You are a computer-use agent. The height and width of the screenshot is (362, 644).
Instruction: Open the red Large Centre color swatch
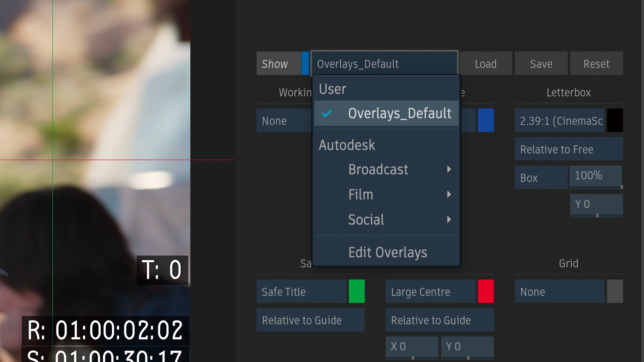coord(486,292)
